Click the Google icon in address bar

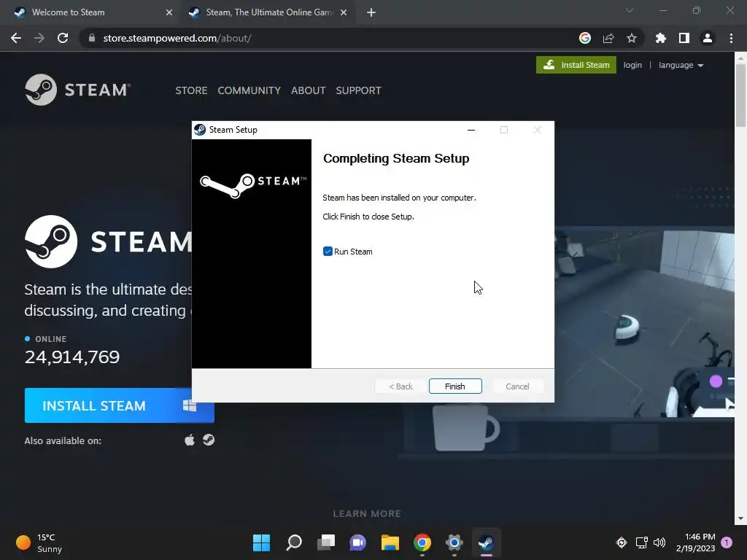585,38
